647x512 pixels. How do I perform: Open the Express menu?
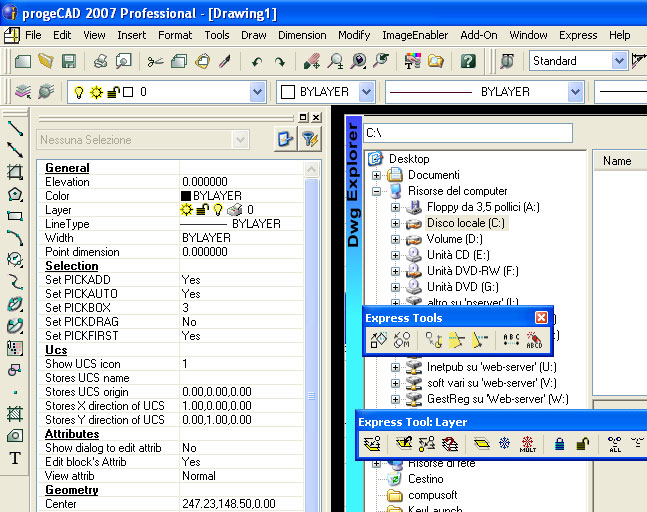pyautogui.click(x=578, y=35)
